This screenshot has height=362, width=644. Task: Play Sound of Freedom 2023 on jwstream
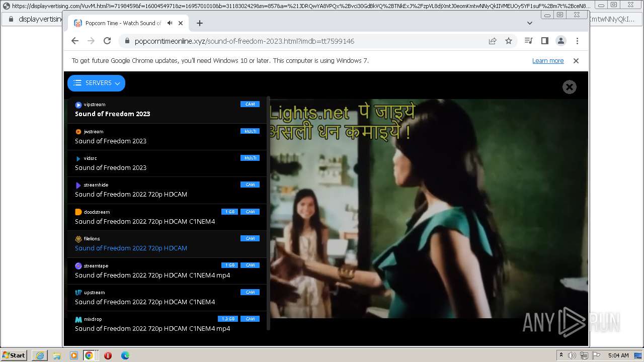[111, 141]
